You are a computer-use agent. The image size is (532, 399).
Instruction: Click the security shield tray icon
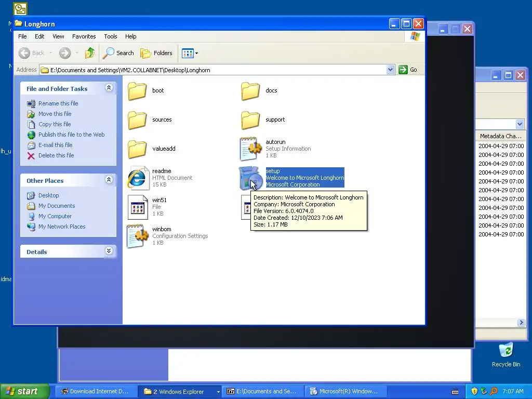click(x=474, y=391)
